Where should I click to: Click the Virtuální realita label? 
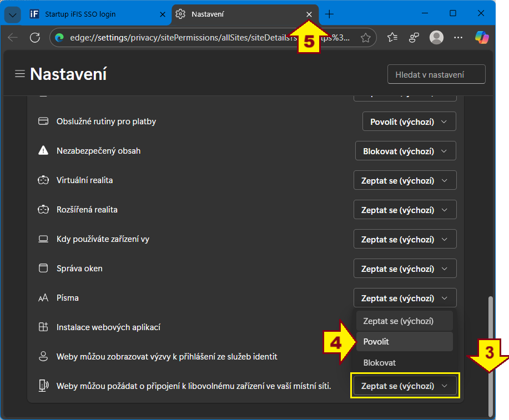pyautogui.click(x=84, y=180)
